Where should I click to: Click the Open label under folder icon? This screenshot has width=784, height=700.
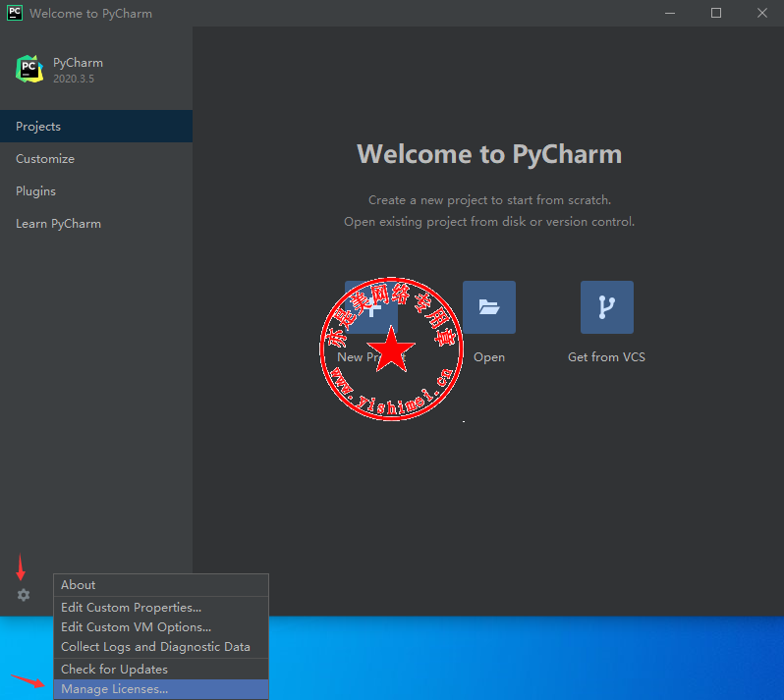click(489, 357)
